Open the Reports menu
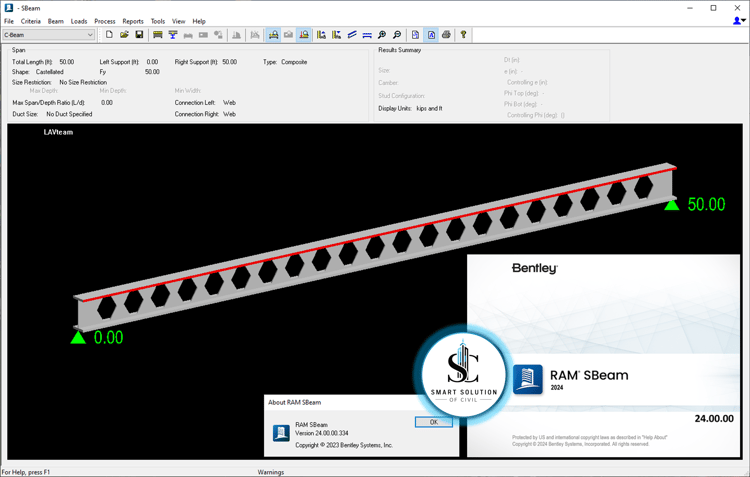The width and height of the screenshot is (750, 477). 132,21
